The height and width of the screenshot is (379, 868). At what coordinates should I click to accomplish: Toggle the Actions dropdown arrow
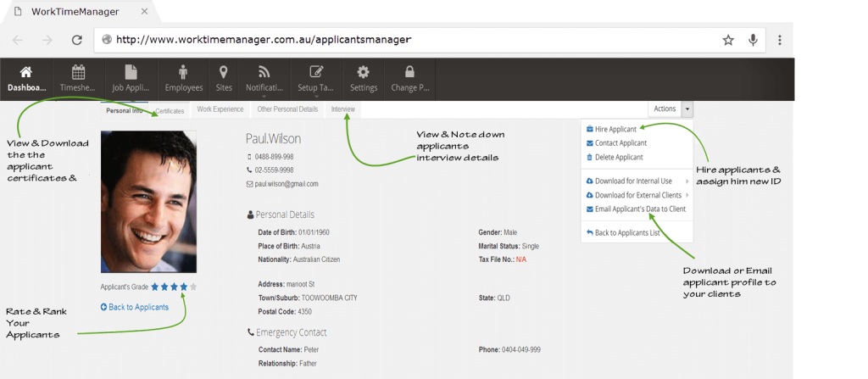pyautogui.click(x=687, y=109)
